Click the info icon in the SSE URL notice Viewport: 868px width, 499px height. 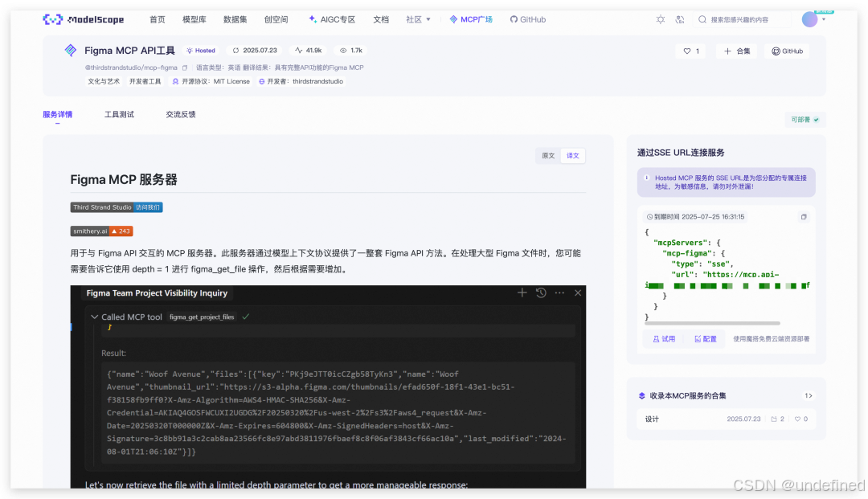(x=646, y=178)
